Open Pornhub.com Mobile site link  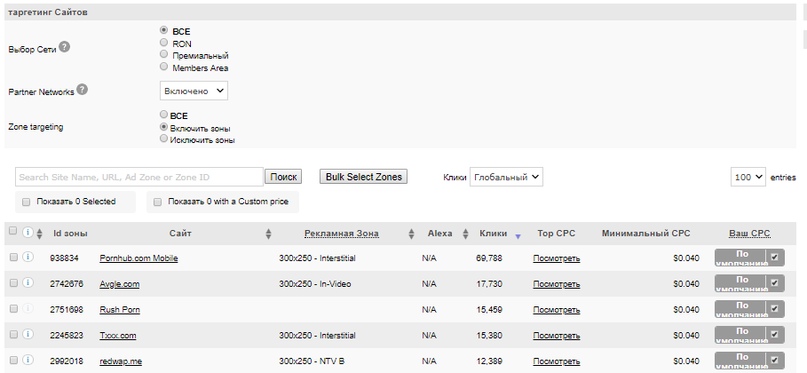pos(138,258)
